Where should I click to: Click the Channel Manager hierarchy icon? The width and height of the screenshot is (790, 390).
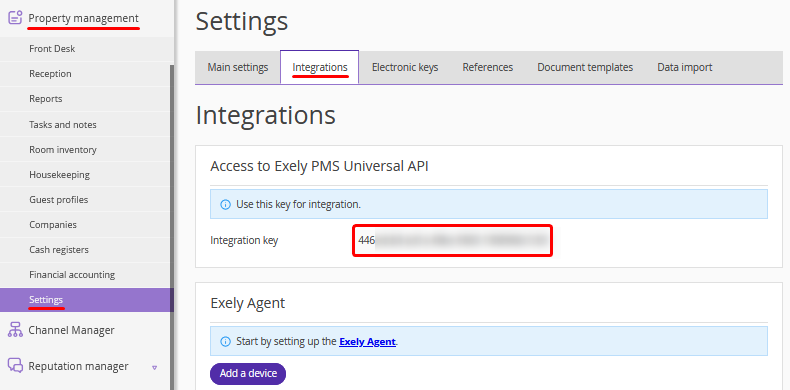pyautogui.click(x=16, y=330)
